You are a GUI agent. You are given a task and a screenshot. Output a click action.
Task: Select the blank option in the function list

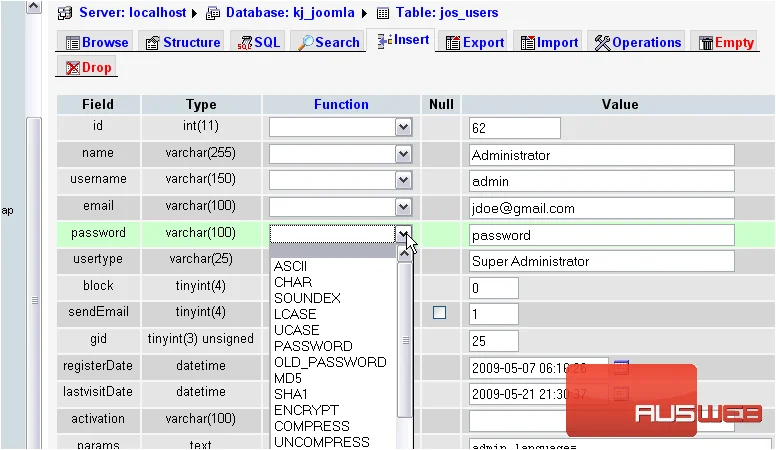(x=335, y=251)
